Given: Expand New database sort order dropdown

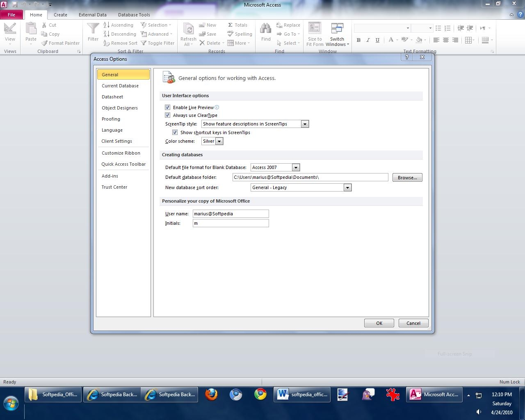Looking at the screenshot, I should pos(347,187).
